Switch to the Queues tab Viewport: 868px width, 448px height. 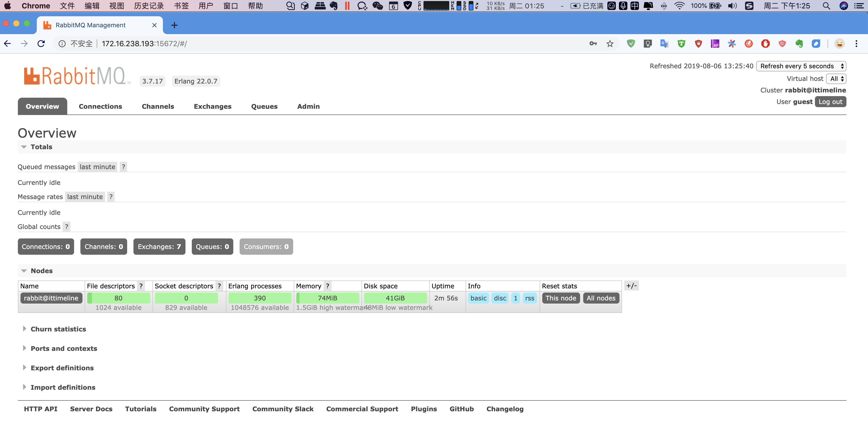click(x=264, y=106)
